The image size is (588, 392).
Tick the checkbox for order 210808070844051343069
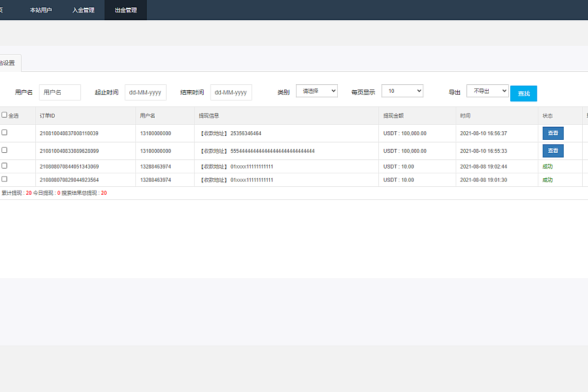pos(5,166)
